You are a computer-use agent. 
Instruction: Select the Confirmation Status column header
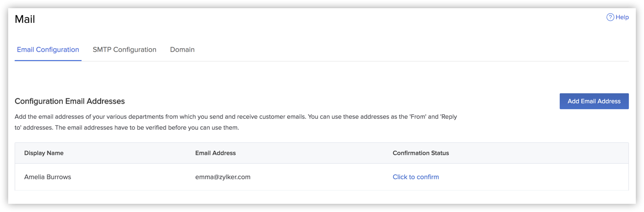tap(421, 153)
